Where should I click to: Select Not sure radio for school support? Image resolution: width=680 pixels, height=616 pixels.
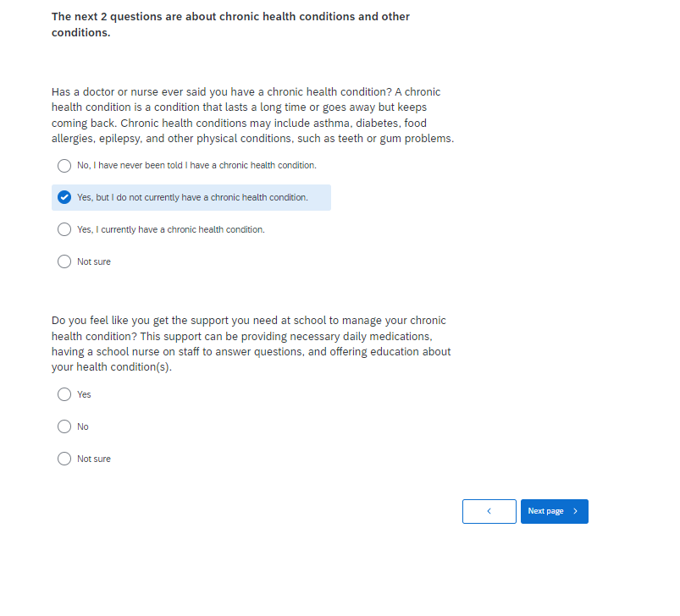pyautogui.click(x=64, y=459)
